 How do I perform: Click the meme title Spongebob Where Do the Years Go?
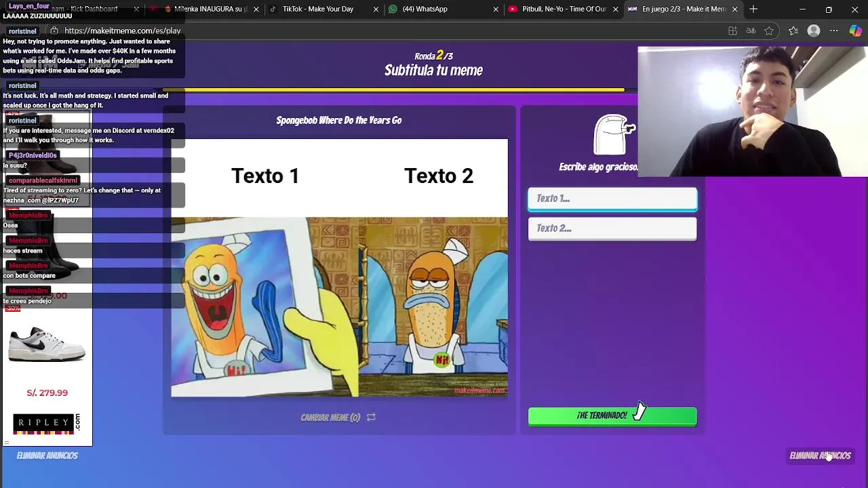(339, 120)
